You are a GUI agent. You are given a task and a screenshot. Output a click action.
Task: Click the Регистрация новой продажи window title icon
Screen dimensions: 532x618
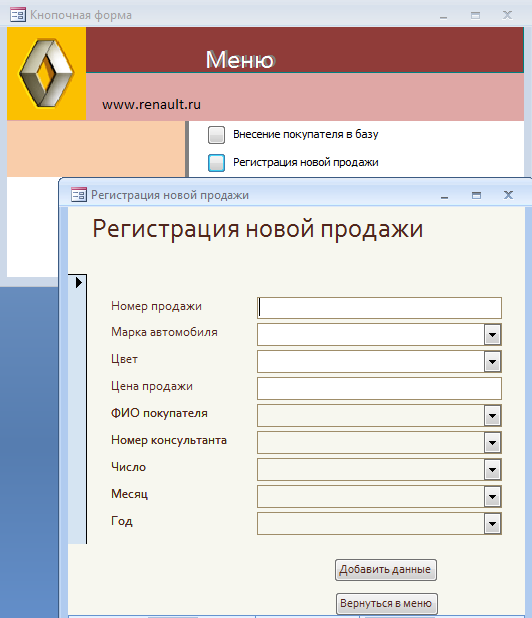[x=79, y=195]
